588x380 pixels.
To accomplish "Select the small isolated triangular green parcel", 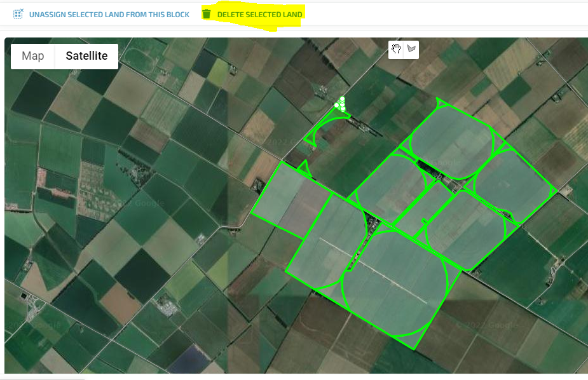I will [303, 168].
